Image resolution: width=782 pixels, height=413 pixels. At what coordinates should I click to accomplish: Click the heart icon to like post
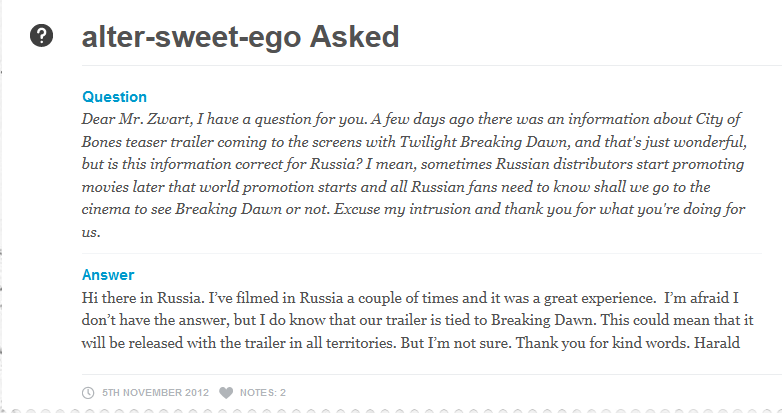(226, 393)
